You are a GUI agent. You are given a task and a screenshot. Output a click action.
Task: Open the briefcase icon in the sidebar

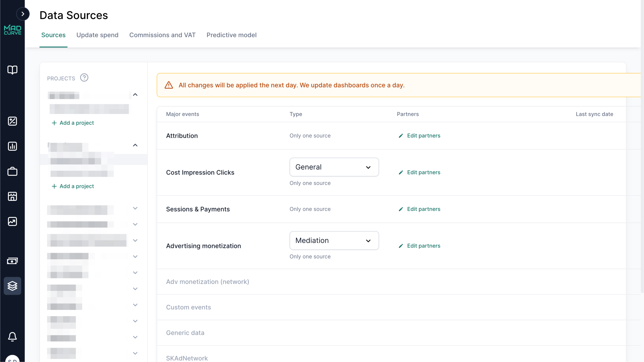pos(12,171)
